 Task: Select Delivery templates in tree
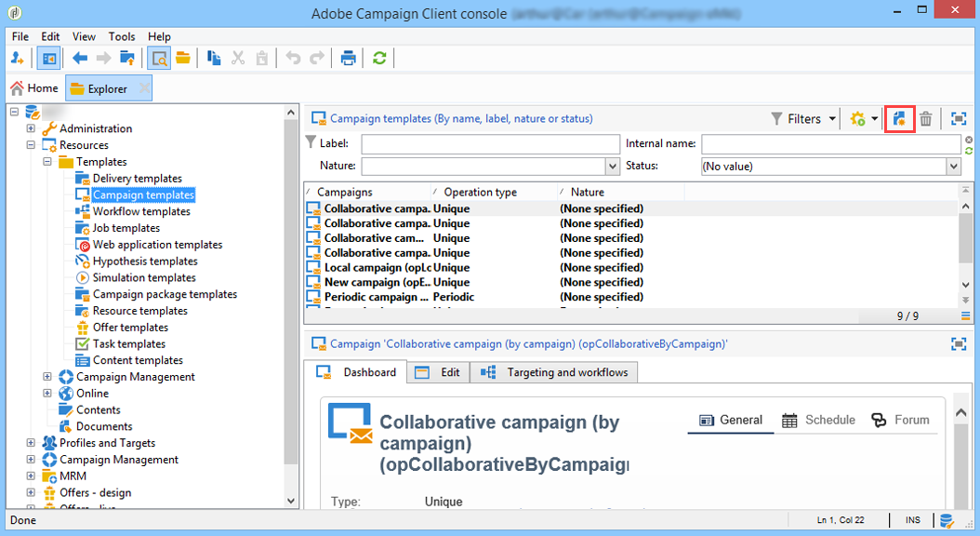point(137,179)
